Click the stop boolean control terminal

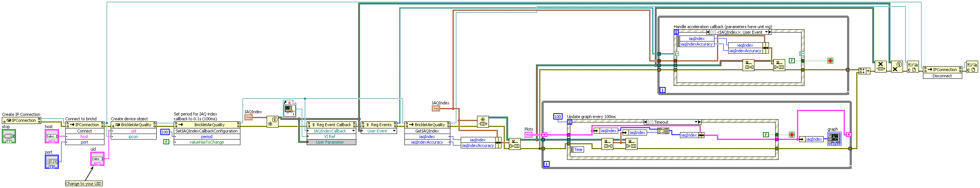click(x=9, y=136)
